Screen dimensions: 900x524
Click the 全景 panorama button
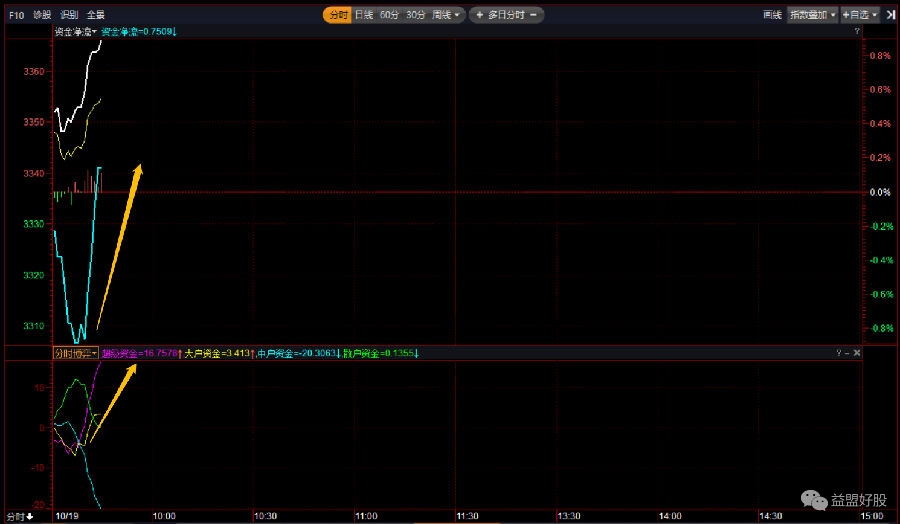[x=95, y=15]
